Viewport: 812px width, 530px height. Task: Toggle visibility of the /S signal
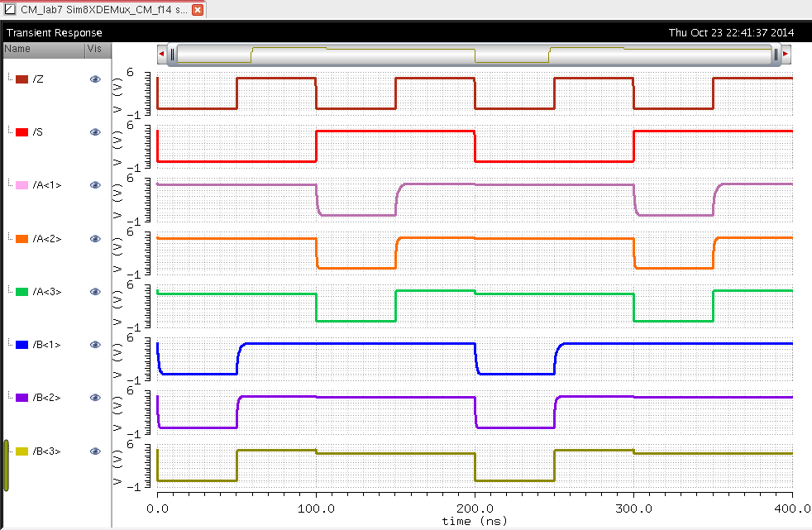click(x=95, y=132)
